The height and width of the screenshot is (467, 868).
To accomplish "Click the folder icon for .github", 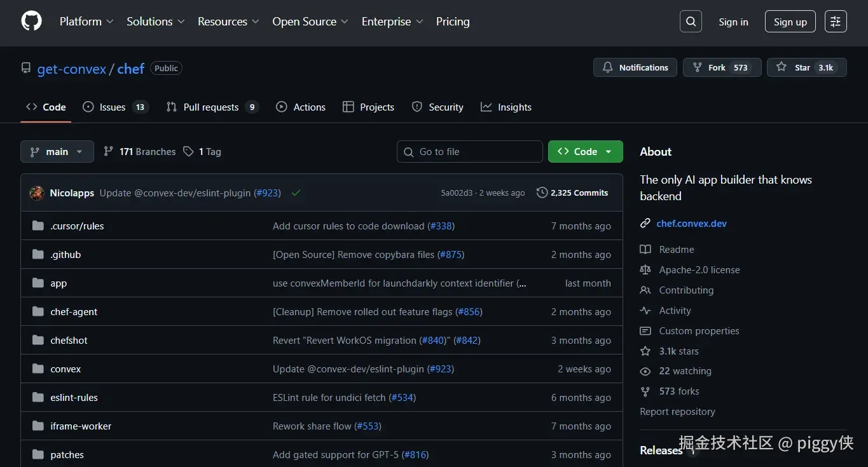I will click(x=38, y=254).
